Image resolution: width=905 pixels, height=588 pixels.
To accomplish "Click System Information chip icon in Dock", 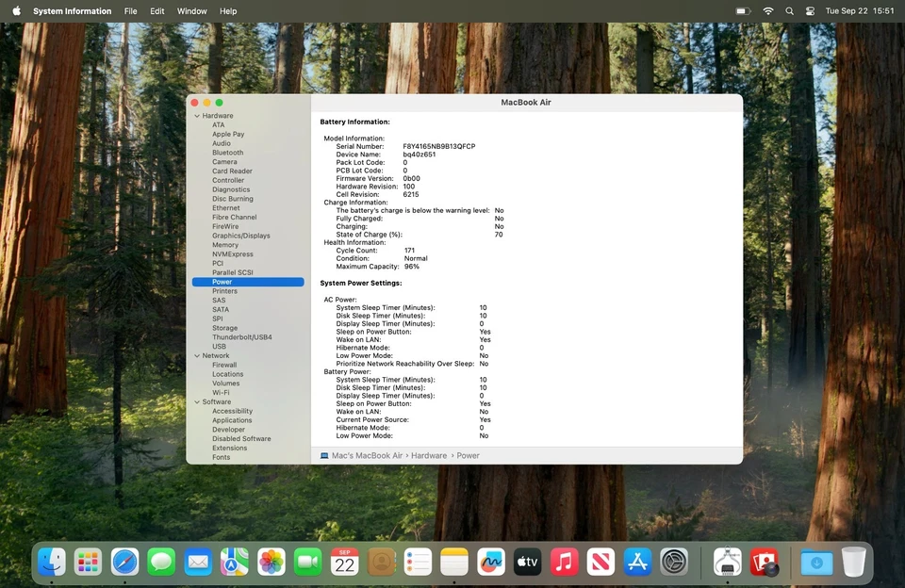I will tap(727, 562).
